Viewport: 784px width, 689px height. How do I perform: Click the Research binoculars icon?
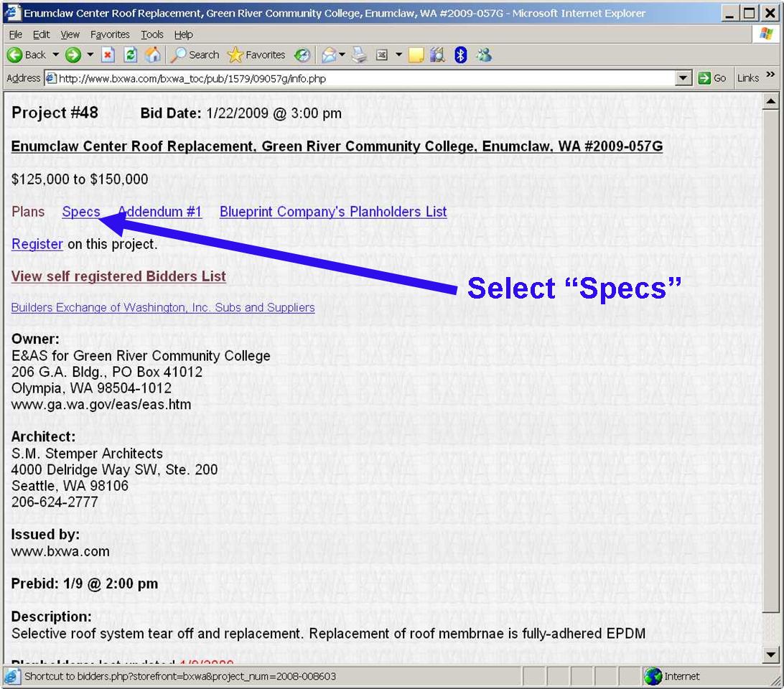437,55
